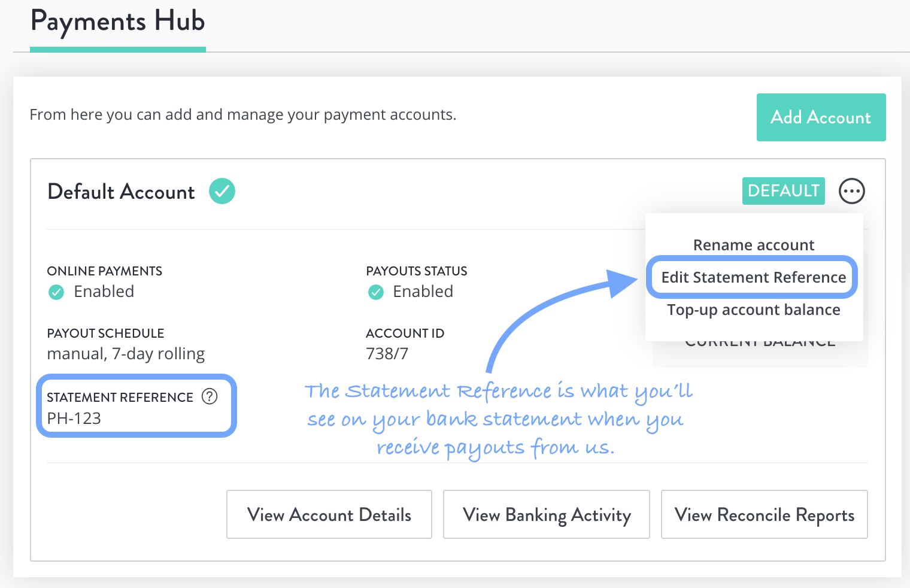Click the Account ID value 738/7

click(387, 354)
